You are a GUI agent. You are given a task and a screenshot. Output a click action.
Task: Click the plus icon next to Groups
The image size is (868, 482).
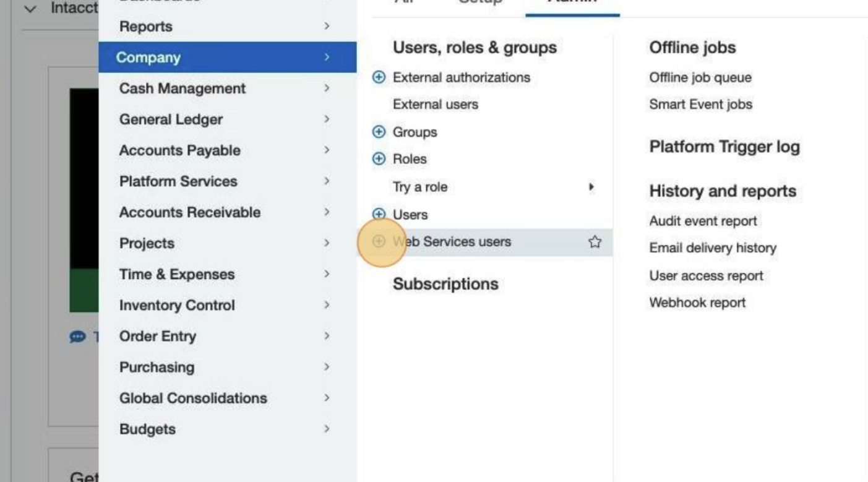point(379,132)
